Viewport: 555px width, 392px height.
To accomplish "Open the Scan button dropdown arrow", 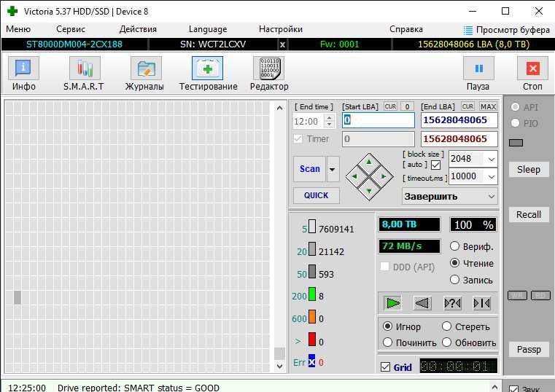I will pyautogui.click(x=333, y=169).
